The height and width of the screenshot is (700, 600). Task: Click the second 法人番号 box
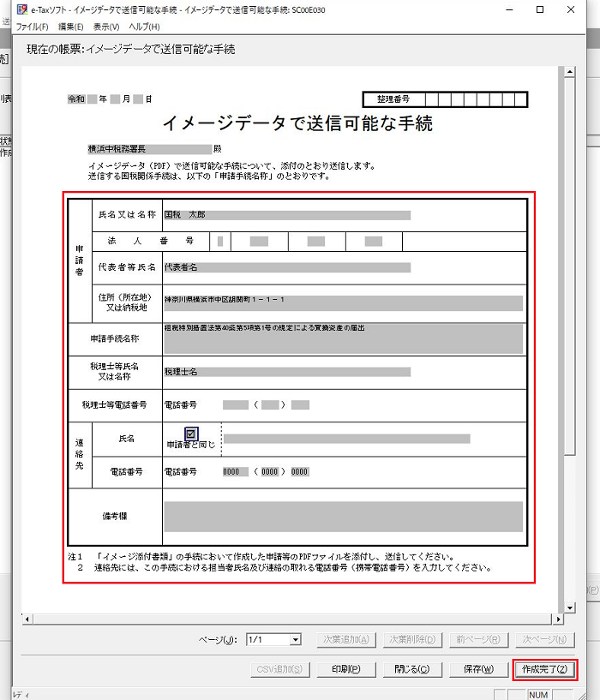pos(259,242)
